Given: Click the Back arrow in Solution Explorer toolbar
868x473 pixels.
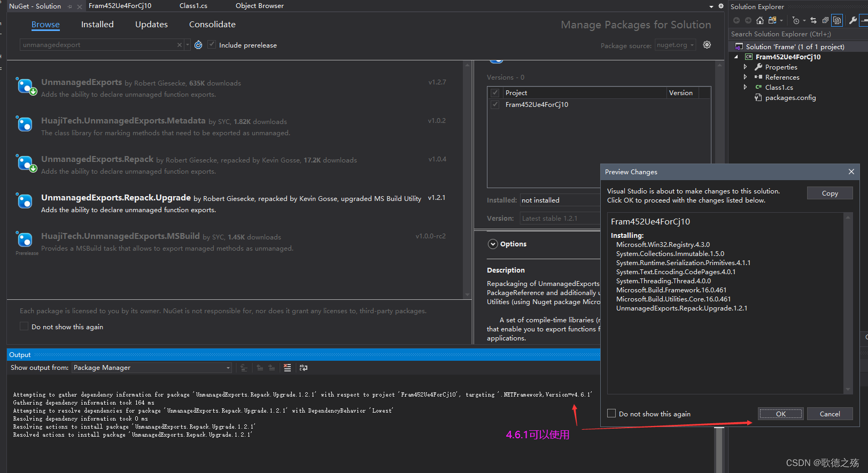Looking at the screenshot, I should (737, 20).
